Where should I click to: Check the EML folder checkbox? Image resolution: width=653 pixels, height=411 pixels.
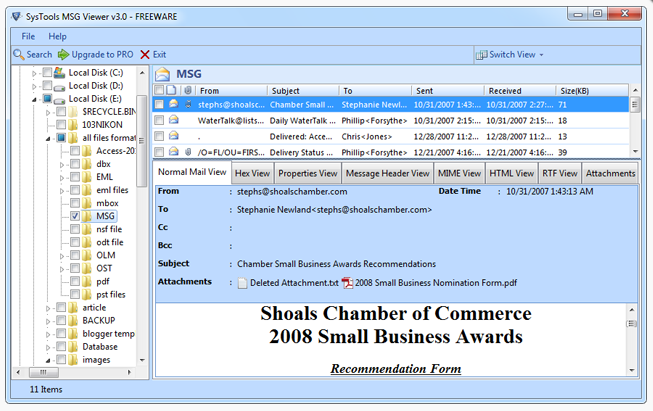pyautogui.click(x=75, y=177)
